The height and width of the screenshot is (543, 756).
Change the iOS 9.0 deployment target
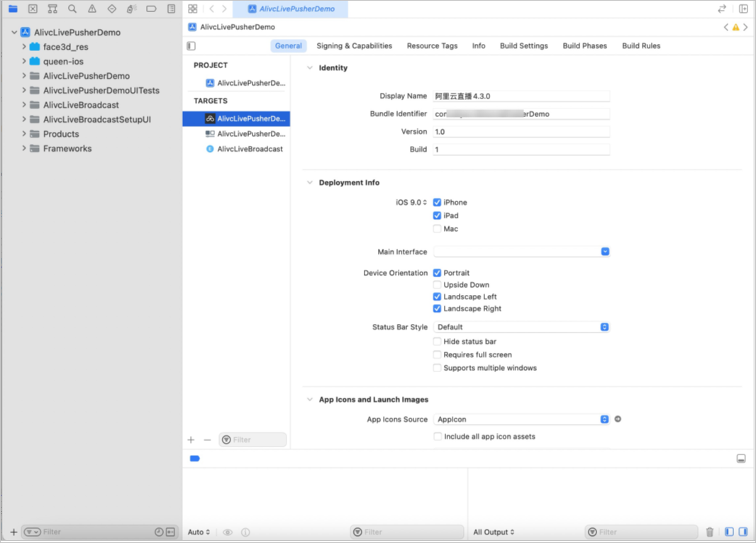click(411, 202)
